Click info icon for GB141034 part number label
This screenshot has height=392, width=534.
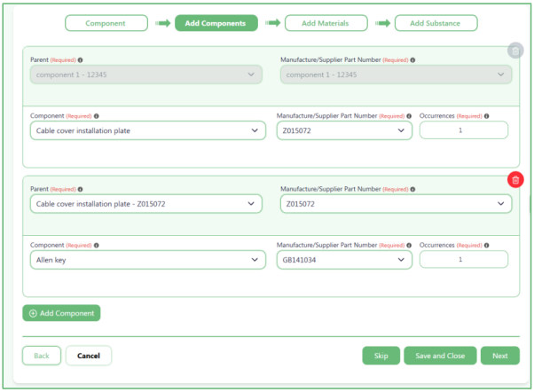coord(409,245)
